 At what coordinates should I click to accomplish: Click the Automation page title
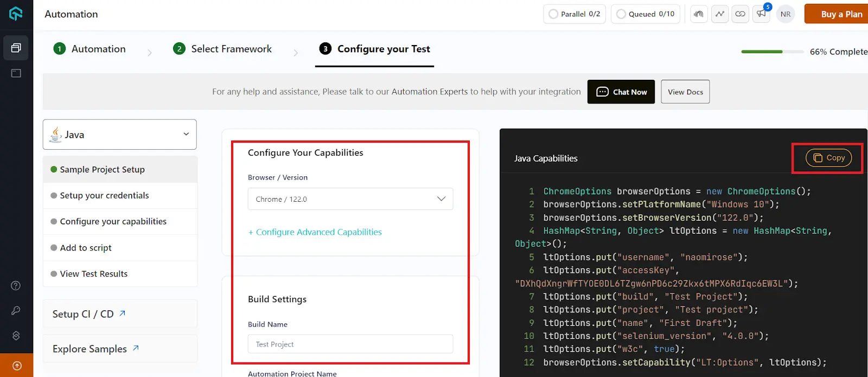(71, 14)
